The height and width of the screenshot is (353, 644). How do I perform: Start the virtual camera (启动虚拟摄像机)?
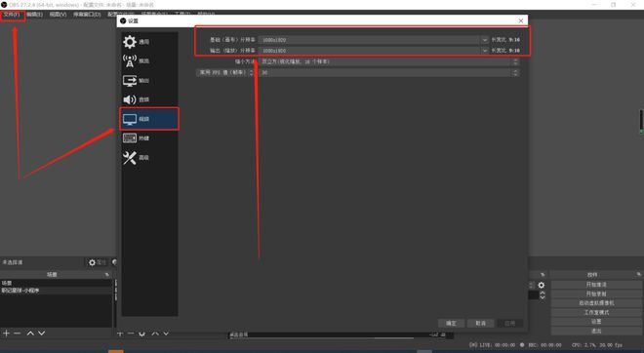596,303
